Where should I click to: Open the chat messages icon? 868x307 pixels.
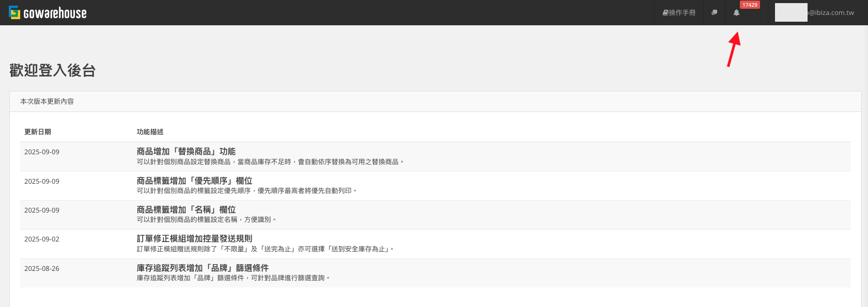point(714,12)
